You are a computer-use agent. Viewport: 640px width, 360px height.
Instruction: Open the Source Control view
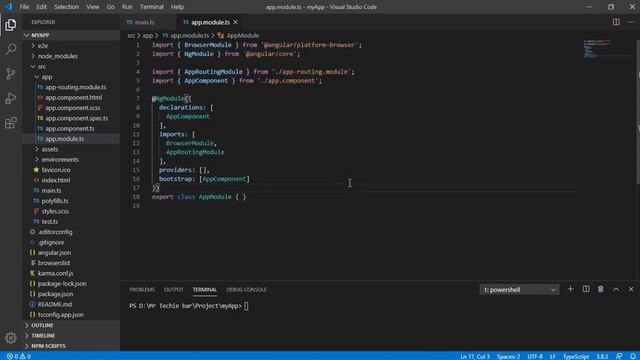pyautogui.click(x=11, y=73)
